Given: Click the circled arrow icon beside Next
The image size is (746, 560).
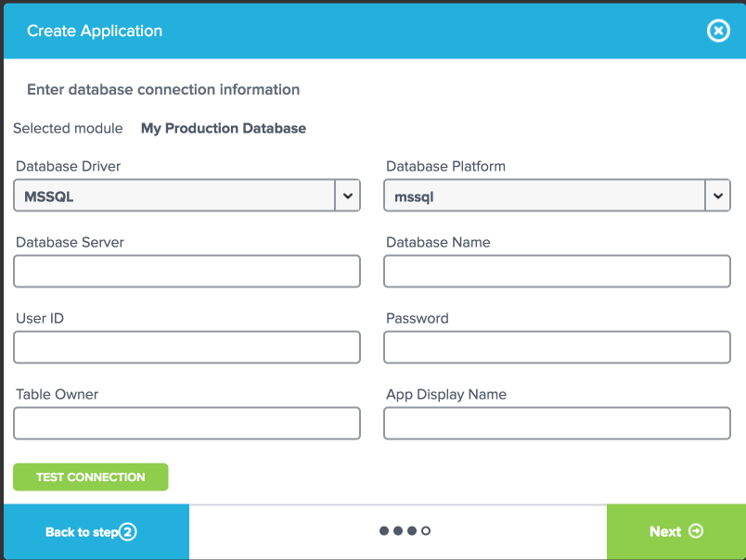Looking at the screenshot, I should click(696, 531).
